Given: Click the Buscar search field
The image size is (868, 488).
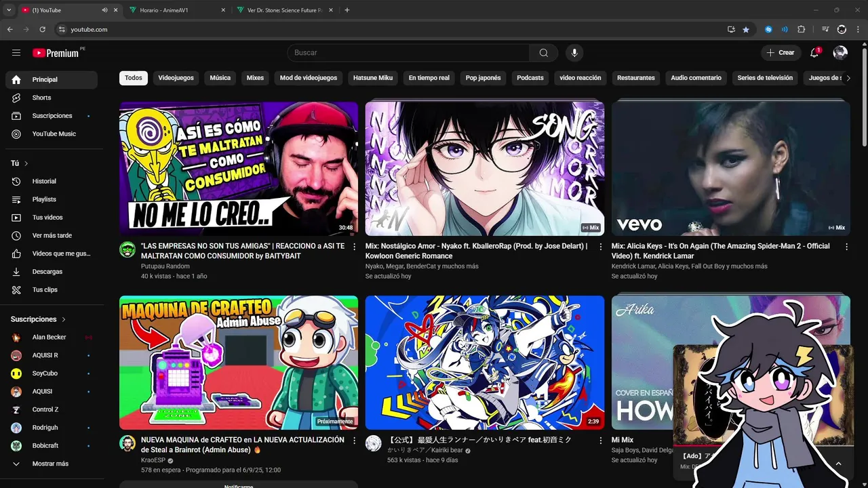Looking at the screenshot, I should [x=408, y=53].
